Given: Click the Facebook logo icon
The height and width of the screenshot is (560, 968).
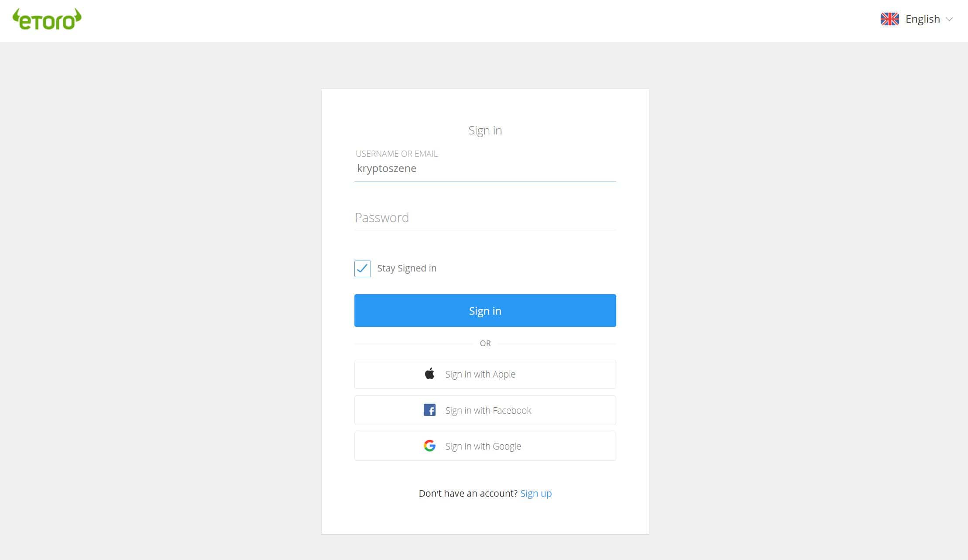Looking at the screenshot, I should click(x=429, y=410).
